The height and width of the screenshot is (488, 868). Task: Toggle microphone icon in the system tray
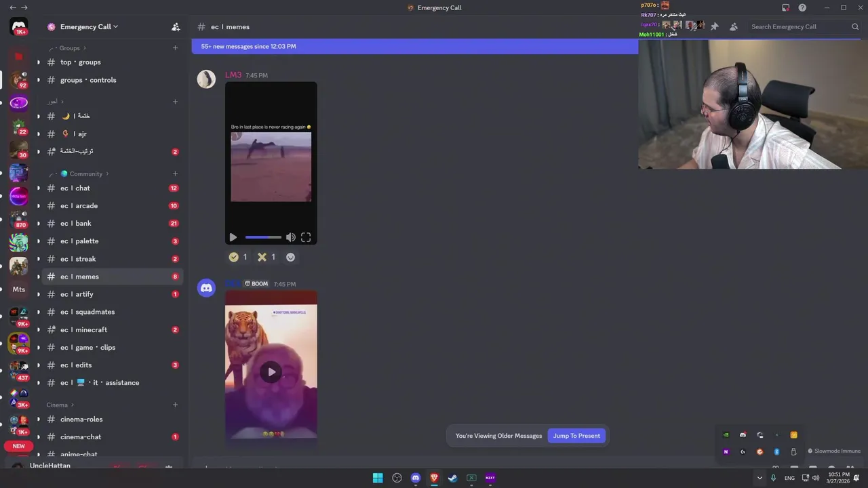pyautogui.click(x=773, y=478)
